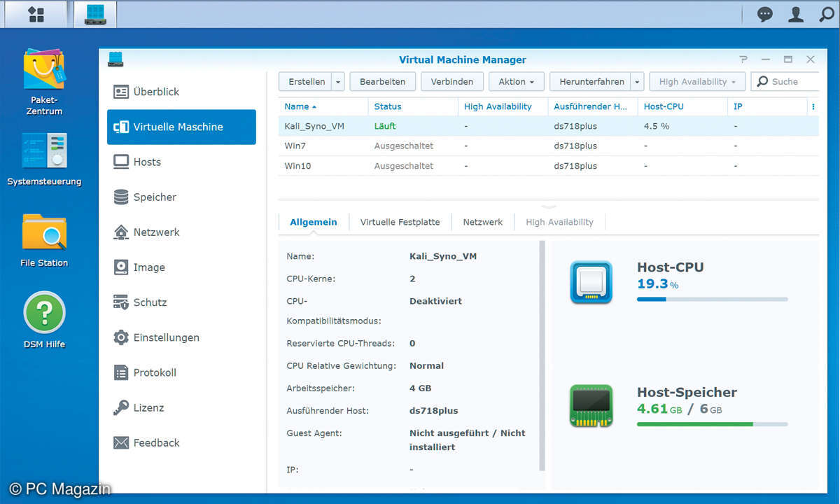This screenshot has width=840, height=504.
Task: Open the Hosts section
Action: tap(182, 162)
